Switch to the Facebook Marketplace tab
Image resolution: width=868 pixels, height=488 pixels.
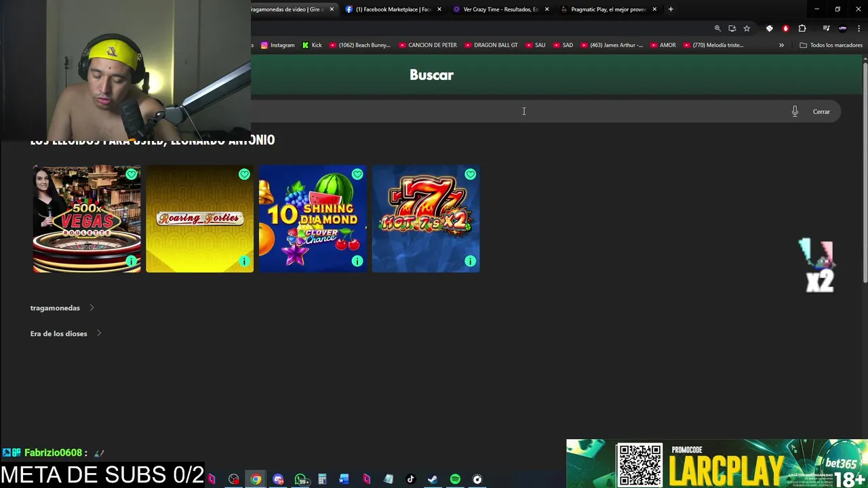coord(392,9)
